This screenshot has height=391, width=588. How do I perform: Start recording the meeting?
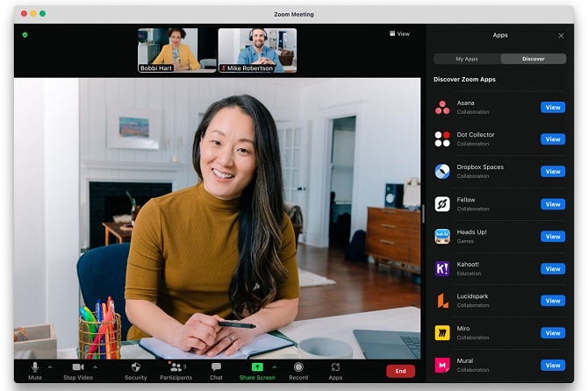298,368
